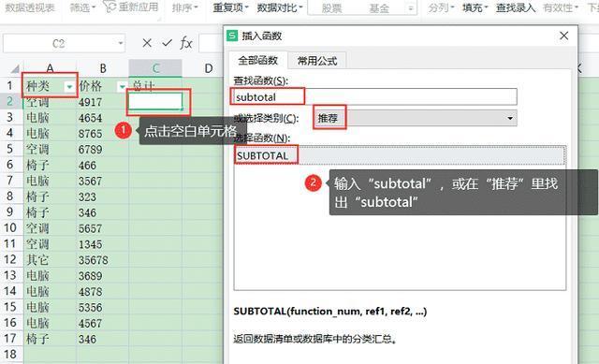Click the 数据透视表 pivot table button
Image resolution: width=599 pixels, height=364 pixels.
[30, 7]
